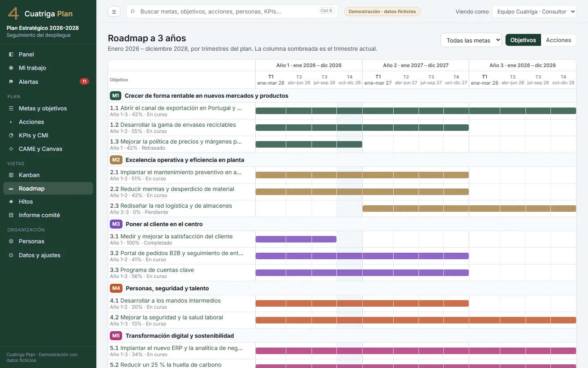The height and width of the screenshot is (368, 588).
Task: Switch roadmap view to Acciones
Action: point(558,40)
